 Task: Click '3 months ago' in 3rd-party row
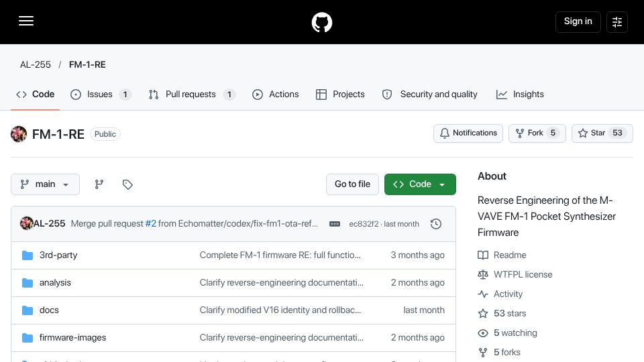click(417, 255)
